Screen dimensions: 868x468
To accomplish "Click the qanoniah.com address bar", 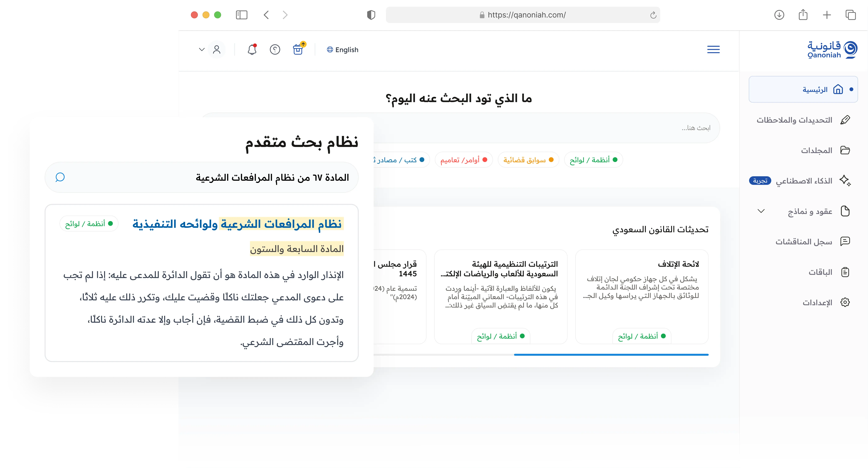I will click(523, 15).
